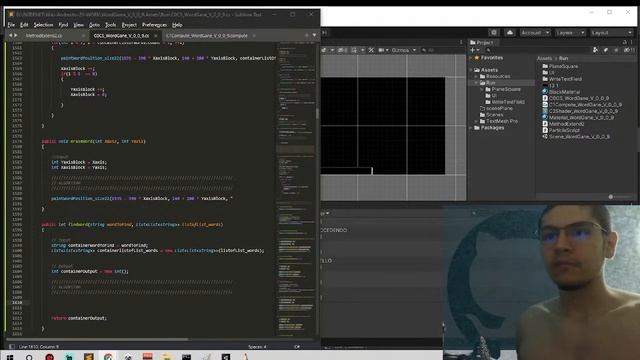Click Assets in the breadcrumb path

coord(544,59)
